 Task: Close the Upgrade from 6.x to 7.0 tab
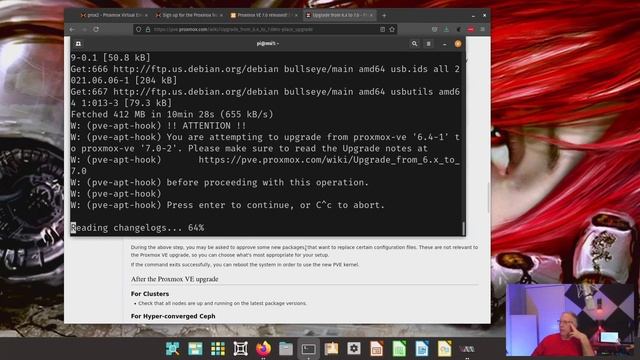click(371, 15)
